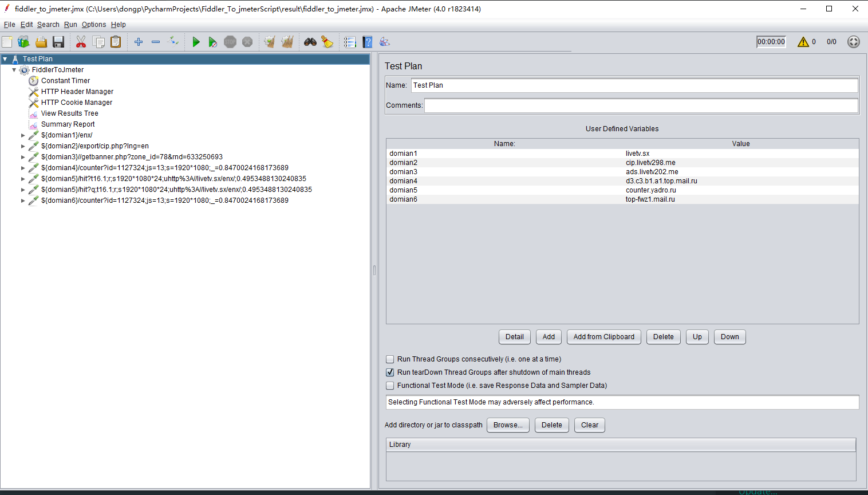
Task: Select HTTP Header Manager in tree
Action: point(77,92)
